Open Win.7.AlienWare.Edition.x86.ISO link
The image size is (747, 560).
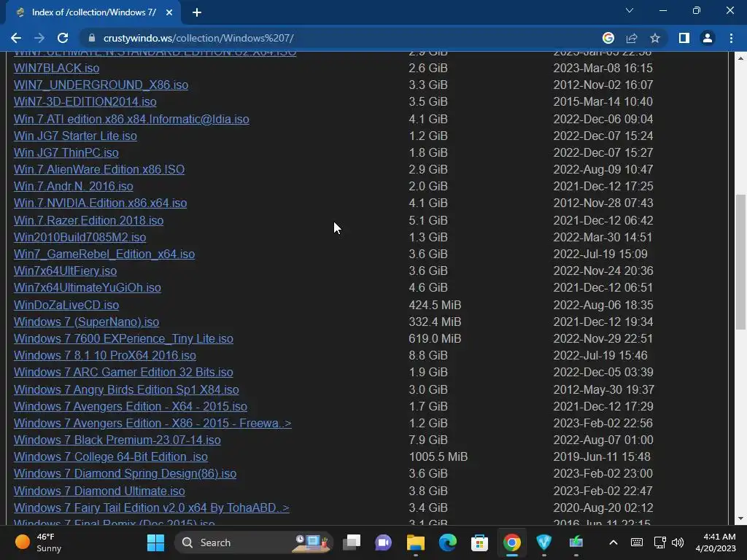point(99,169)
